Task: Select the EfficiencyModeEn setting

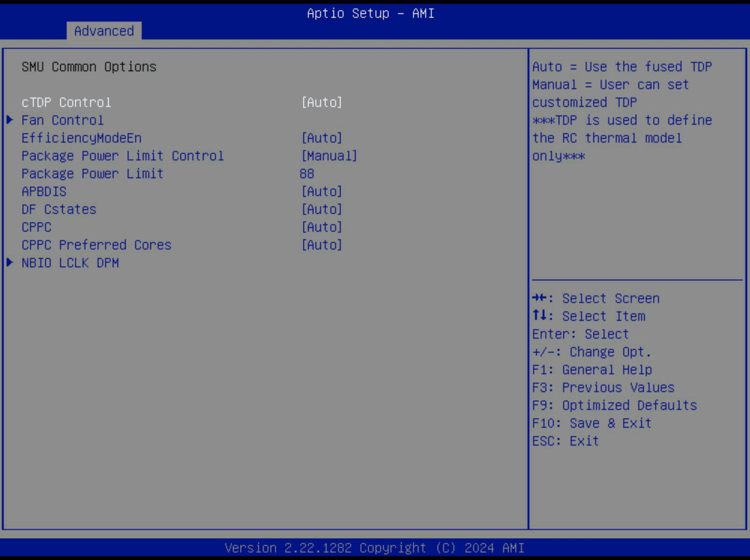Action: pyautogui.click(x=82, y=138)
